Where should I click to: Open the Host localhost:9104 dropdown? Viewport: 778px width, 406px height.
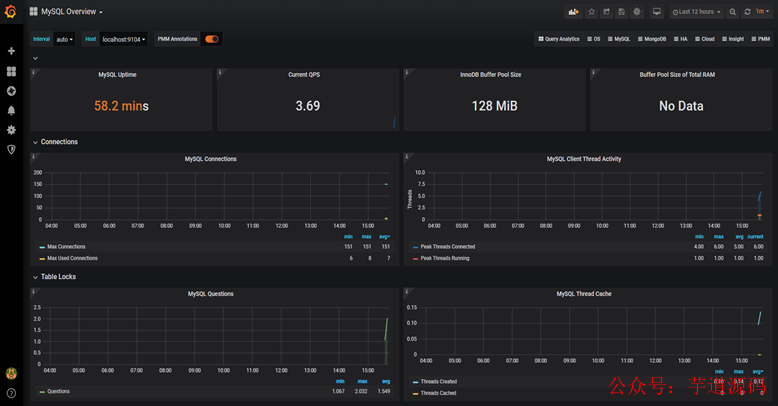[x=124, y=39]
